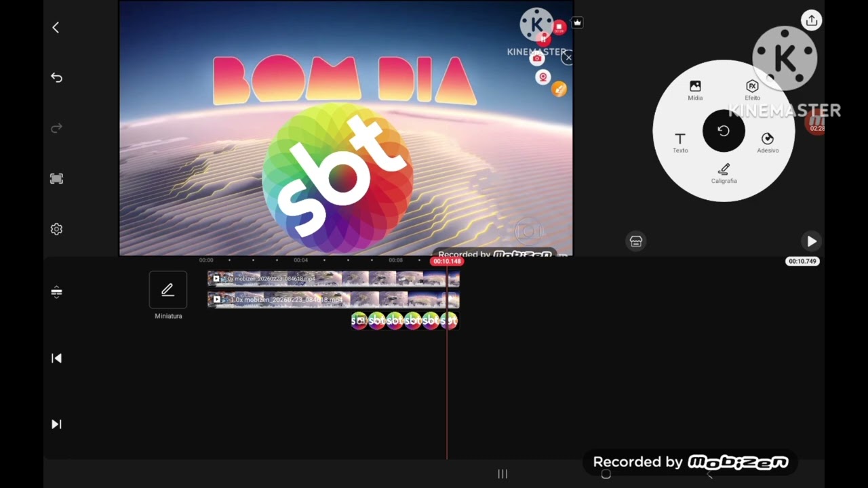Add an Adesivo sticker layer

click(768, 142)
